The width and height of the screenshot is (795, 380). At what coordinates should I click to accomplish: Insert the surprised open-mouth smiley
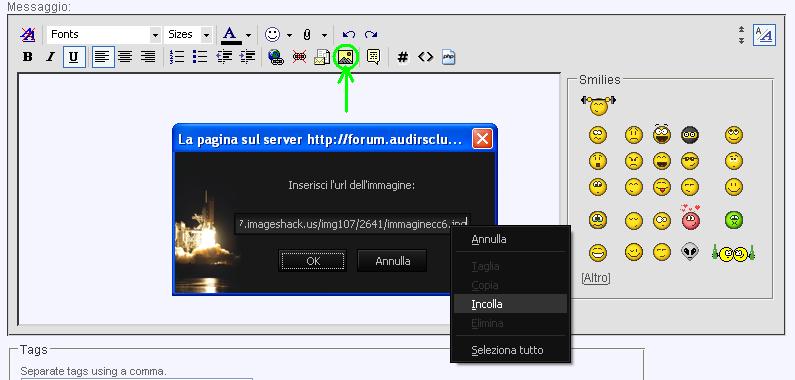coord(598,161)
